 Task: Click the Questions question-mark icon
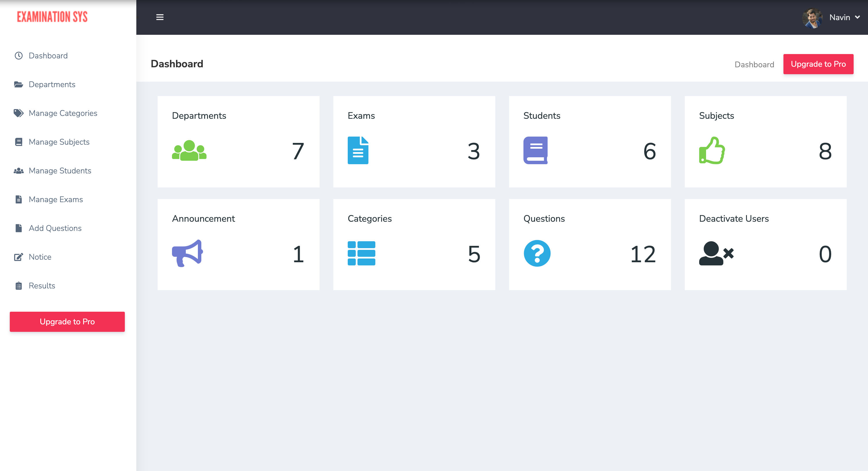pyautogui.click(x=537, y=253)
